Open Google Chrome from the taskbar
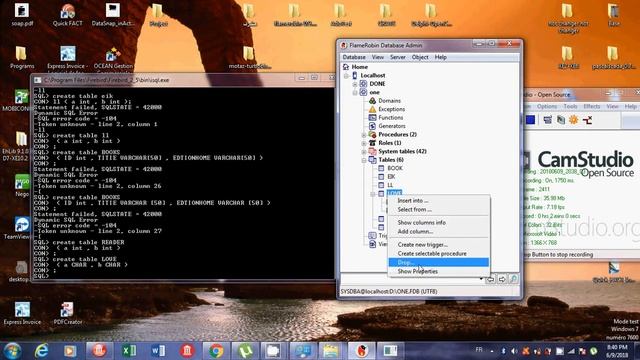This screenshot has width=640, height=360. 216,351
